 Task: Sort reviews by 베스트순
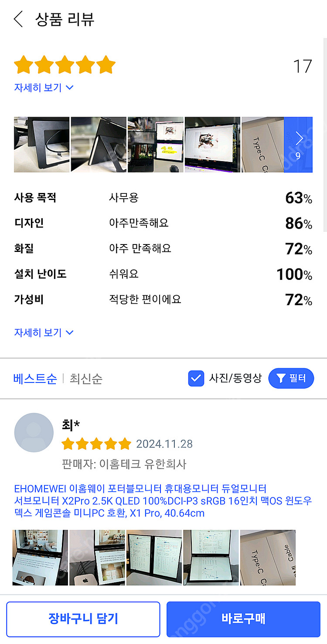[x=35, y=379]
